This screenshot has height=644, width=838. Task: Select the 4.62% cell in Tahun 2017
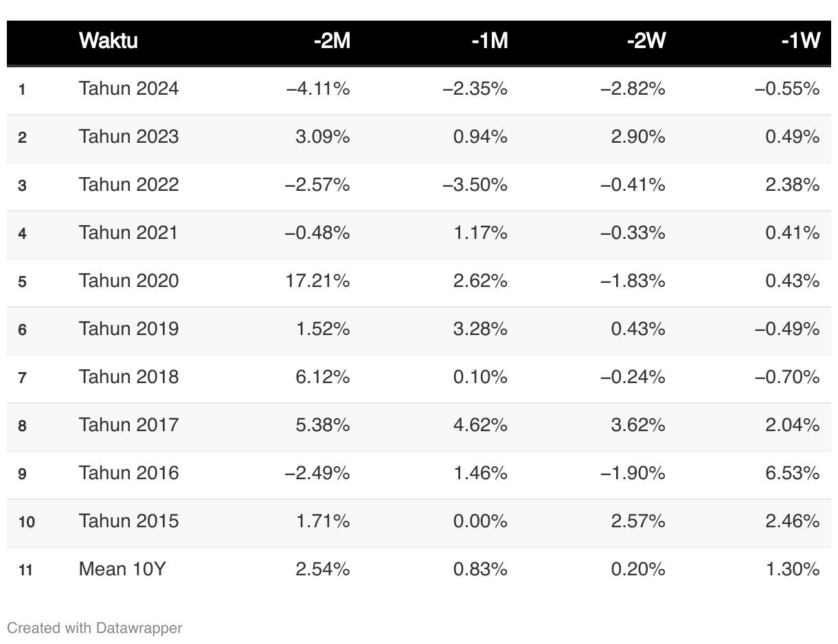(480, 425)
